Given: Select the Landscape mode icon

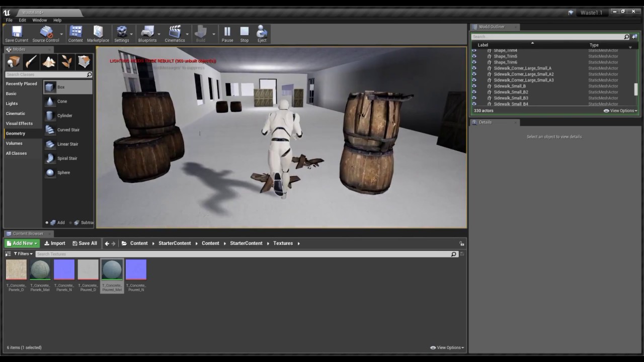Looking at the screenshot, I should [x=49, y=62].
